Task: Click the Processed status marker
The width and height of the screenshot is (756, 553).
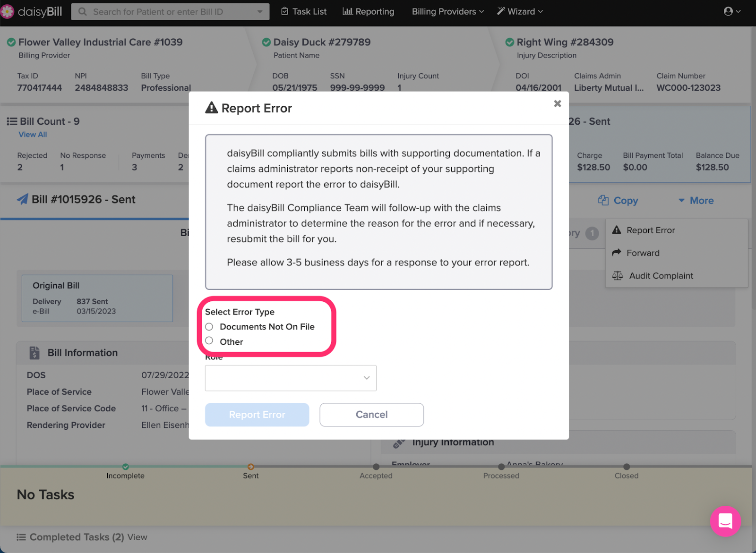Action: pos(501,467)
